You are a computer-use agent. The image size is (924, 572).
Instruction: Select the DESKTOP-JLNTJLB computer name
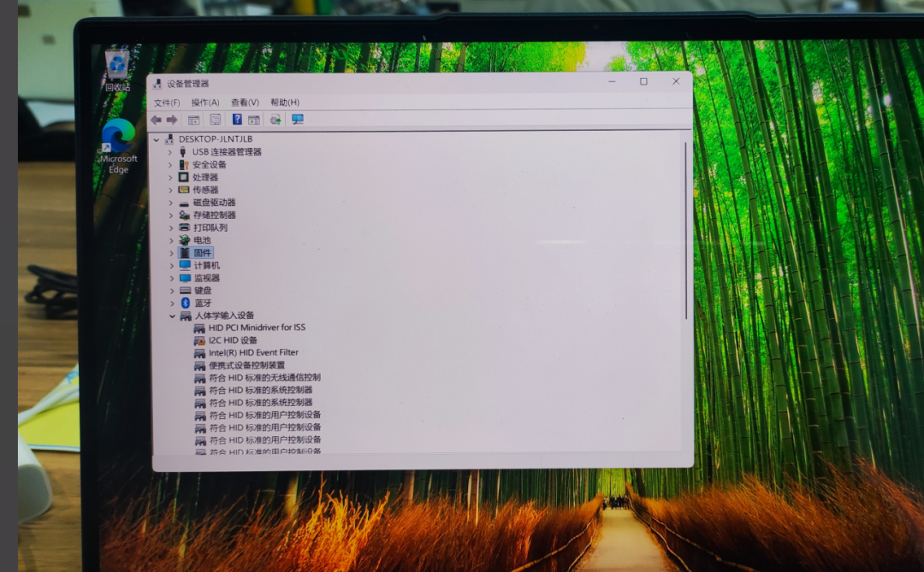(x=216, y=139)
